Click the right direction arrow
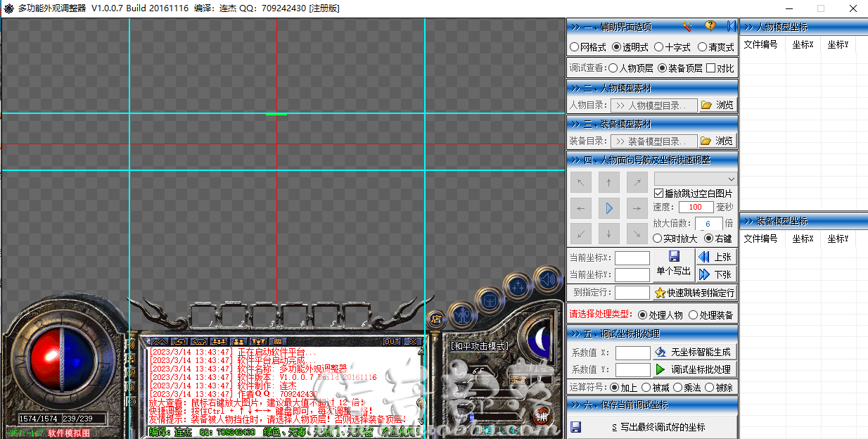 click(637, 208)
